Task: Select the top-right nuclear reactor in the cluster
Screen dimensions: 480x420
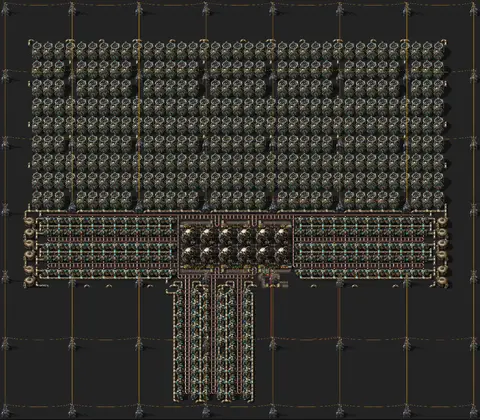Action: (283, 236)
